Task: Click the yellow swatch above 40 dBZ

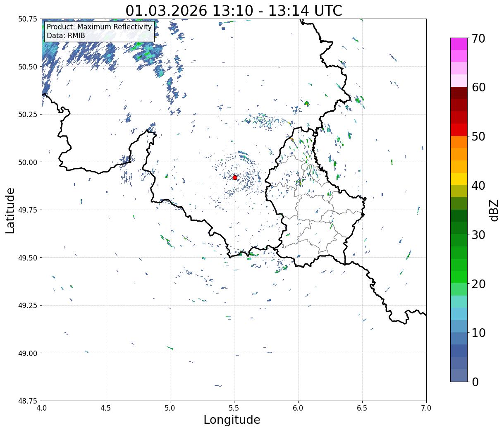Action: point(459,179)
